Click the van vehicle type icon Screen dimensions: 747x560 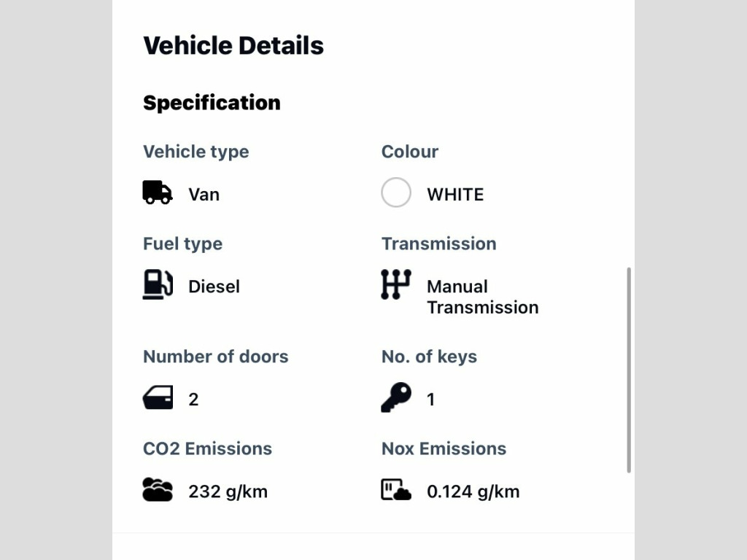coord(158,192)
